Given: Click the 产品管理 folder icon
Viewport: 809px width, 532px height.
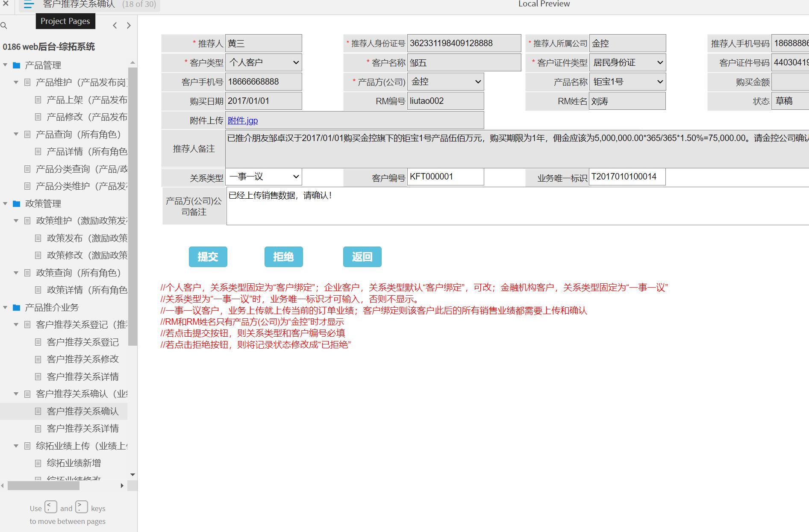Looking at the screenshot, I should tap(17, 65).
